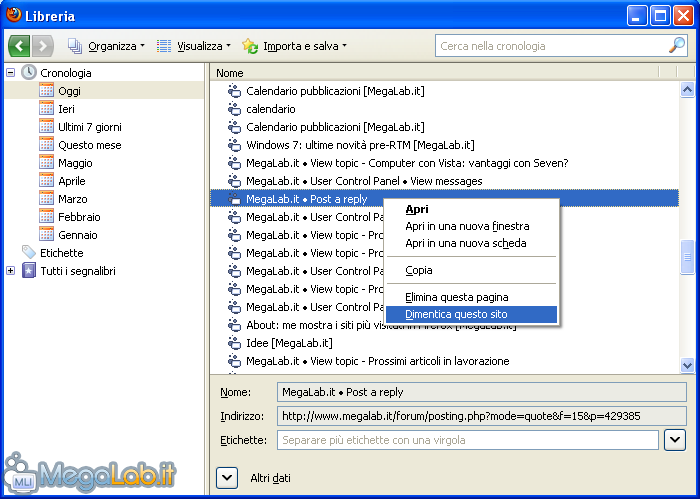Click in the Etichette tags field
The width and height of the screenshot is (700, 499).
click(x=468, y=440)
